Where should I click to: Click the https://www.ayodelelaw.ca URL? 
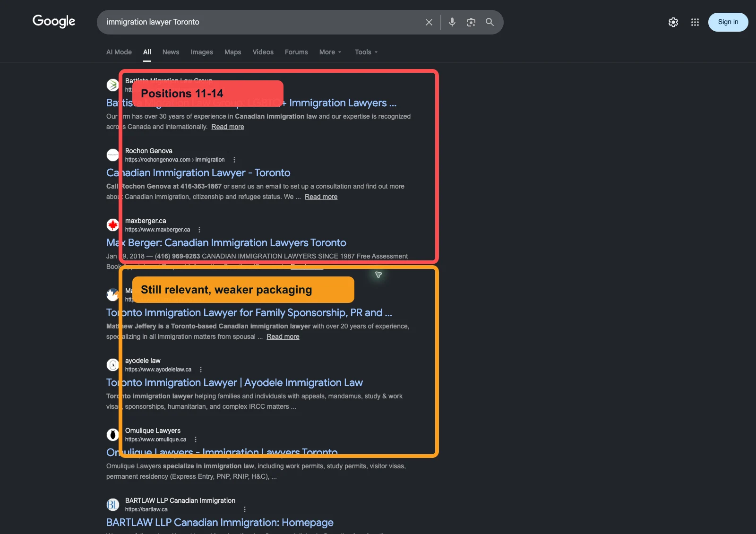pyautogui.click(x=158, y=370)
